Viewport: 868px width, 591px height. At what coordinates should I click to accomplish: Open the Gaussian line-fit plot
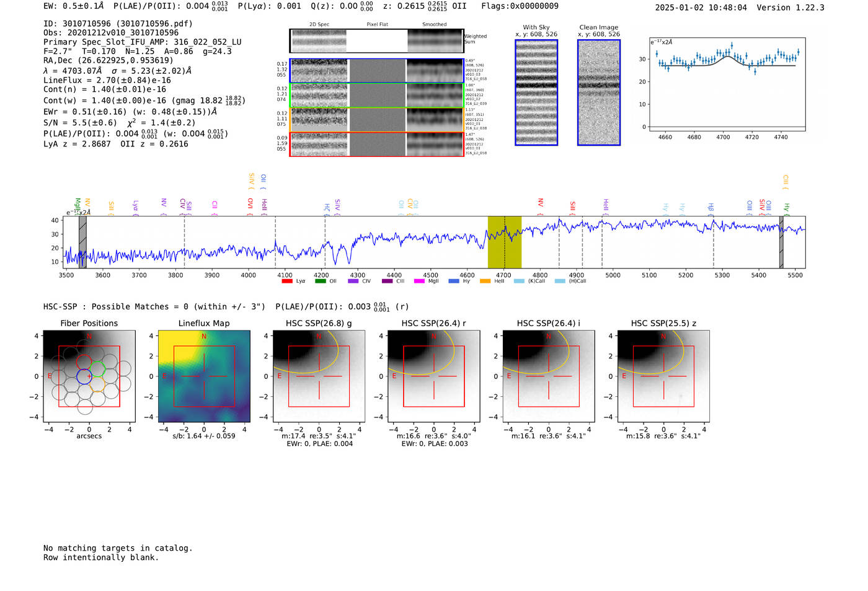click(727, 84)
